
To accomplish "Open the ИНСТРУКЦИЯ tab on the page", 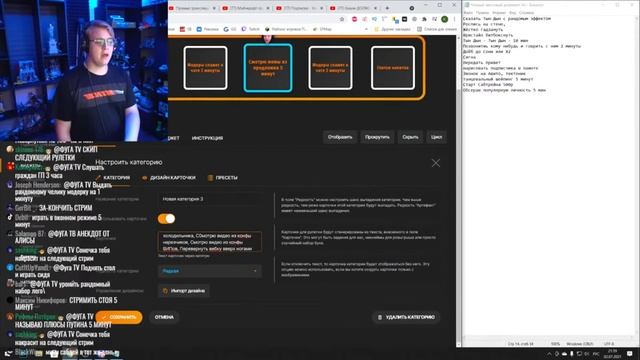I will click(207, 138).
